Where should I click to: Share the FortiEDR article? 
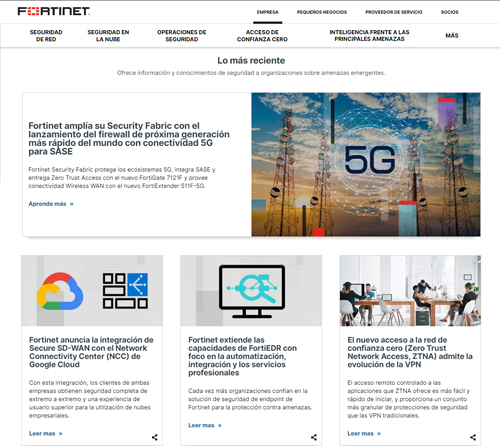tap(314, 437)
